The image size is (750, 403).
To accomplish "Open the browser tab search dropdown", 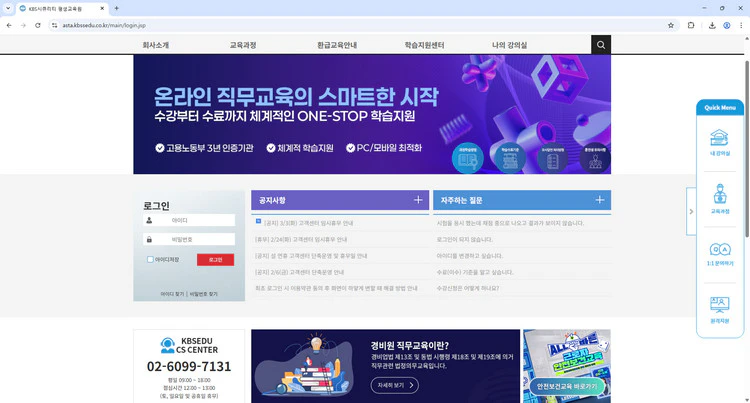I will [x=9, y=8].
